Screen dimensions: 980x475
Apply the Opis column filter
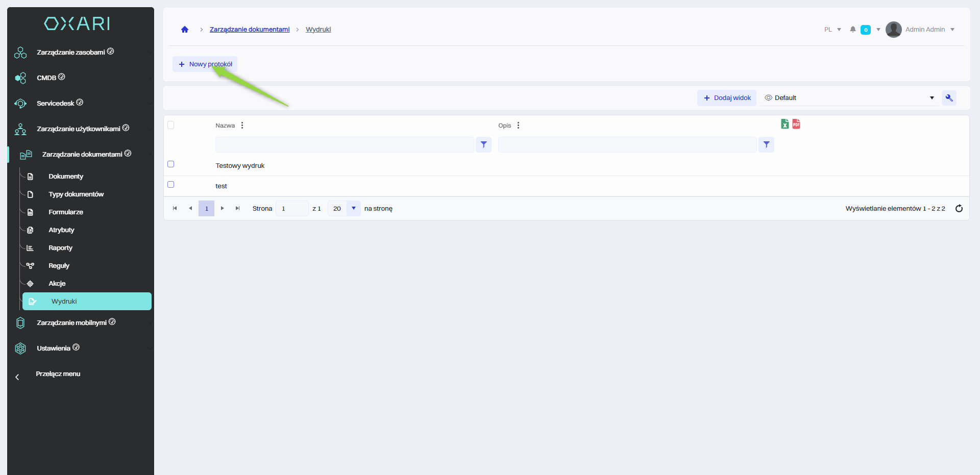coord(766,145)
